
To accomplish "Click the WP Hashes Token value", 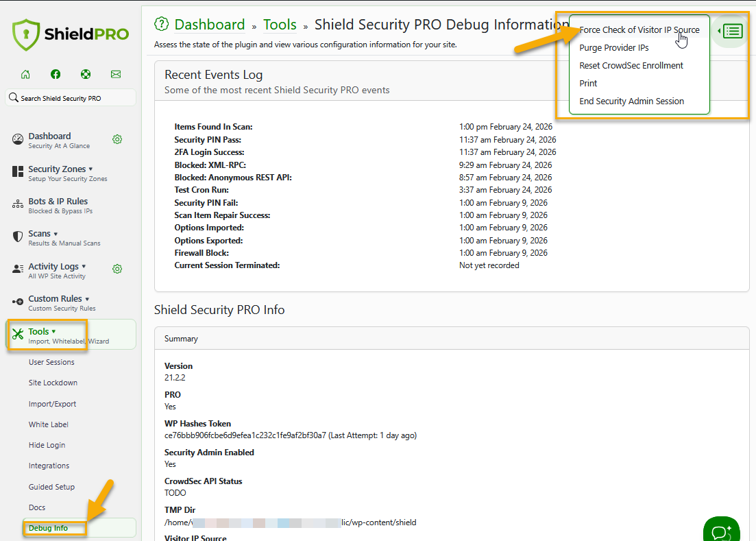I will pyautogui.click(x=290, y=435).
